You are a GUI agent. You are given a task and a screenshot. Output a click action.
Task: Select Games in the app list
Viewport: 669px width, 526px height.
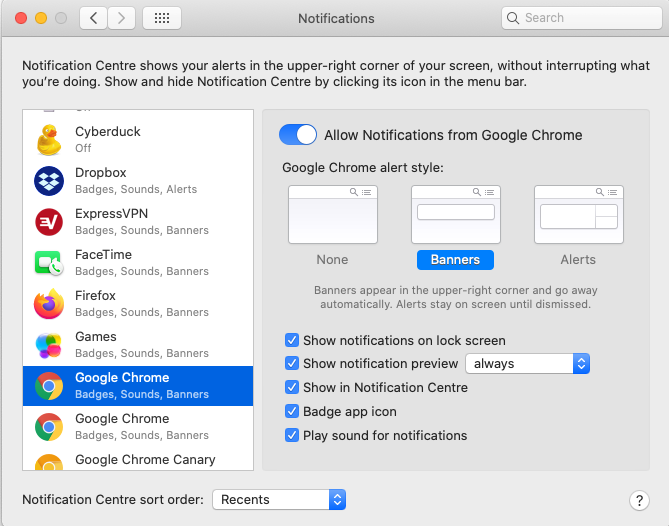point(138,345)
